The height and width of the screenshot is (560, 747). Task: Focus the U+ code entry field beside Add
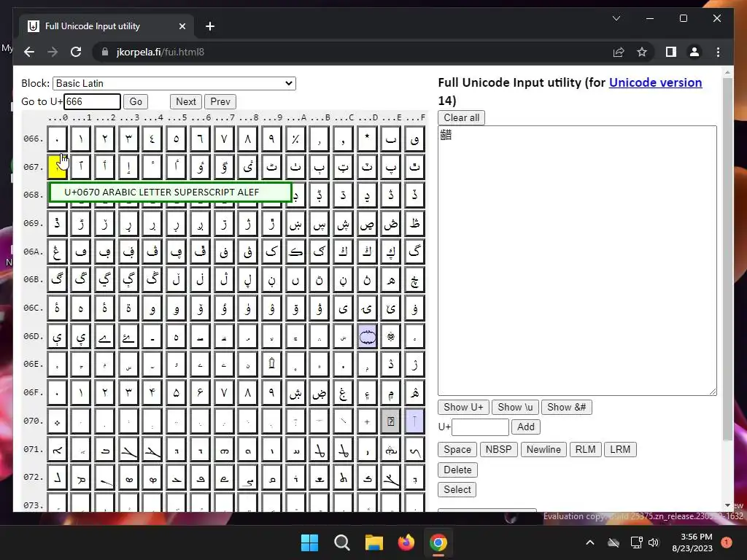tap(480, 427)
